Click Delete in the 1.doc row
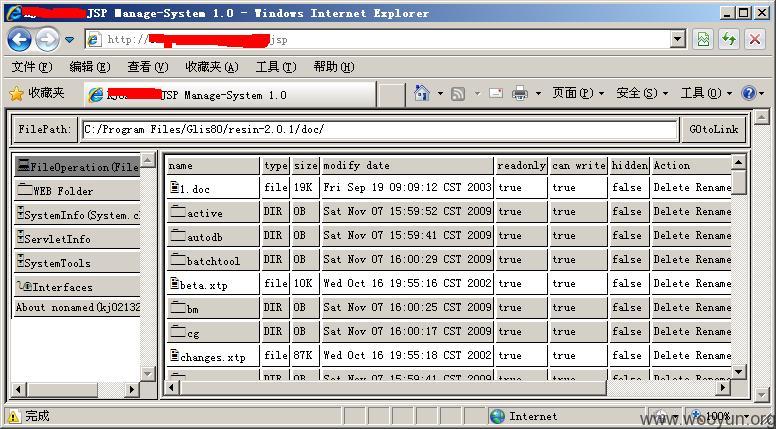This screenshot has height=429, width=776. coord(672,188)
